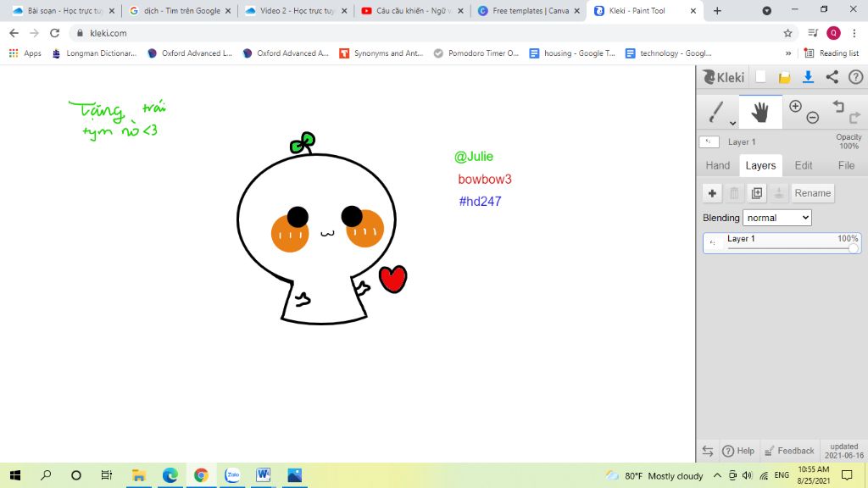Screen dimensions: 868x488
Task: Open Kleki help question mark icon
Action: (x=855, y=77)
